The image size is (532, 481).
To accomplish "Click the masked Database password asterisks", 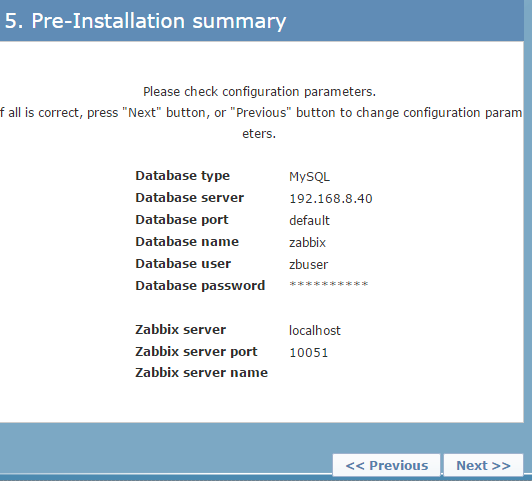I will point(328,285).
